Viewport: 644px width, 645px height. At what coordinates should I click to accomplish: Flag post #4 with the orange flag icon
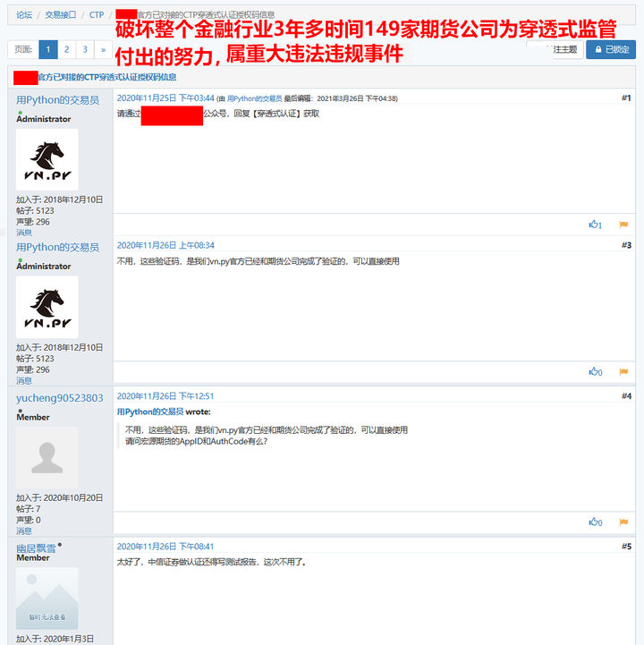[x=623, y=522]
